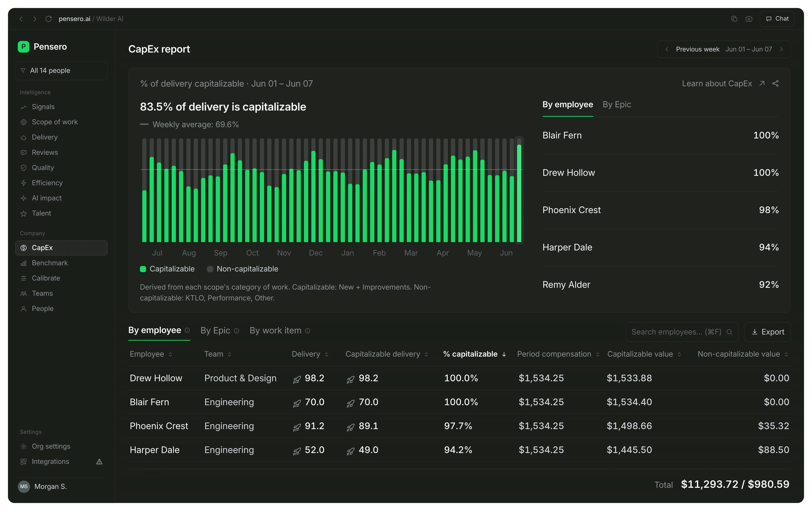812x511 pixels.
Task: Click the Integrations warning triangle icon
Action: 99,462
